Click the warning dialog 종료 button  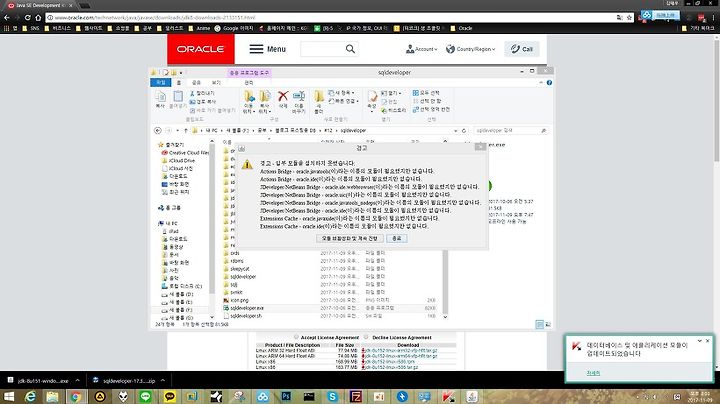coord(397,238)
